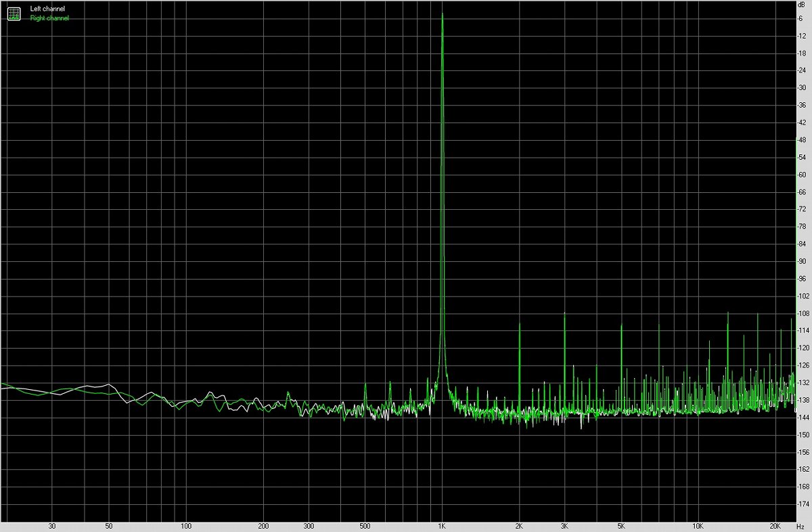Click the -144 dB amplitude axis label
Viewport: 812px width, 532px height.
point(803,418)
